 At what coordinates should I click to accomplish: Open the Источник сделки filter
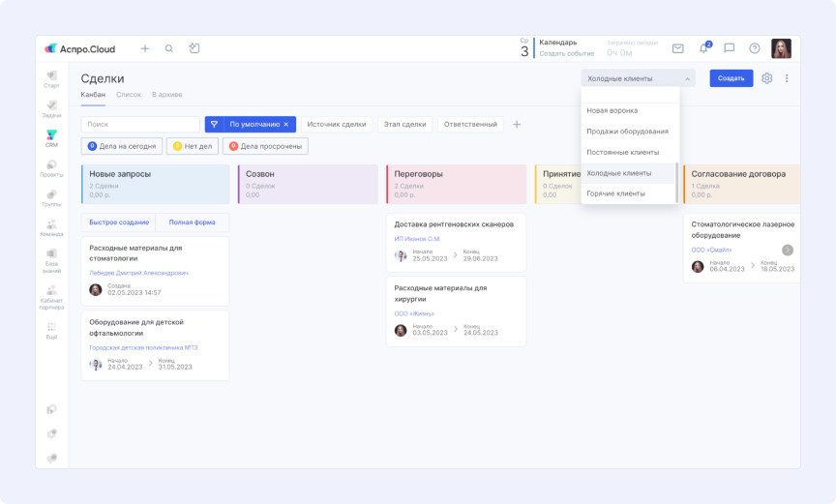[x=337, y=124]
